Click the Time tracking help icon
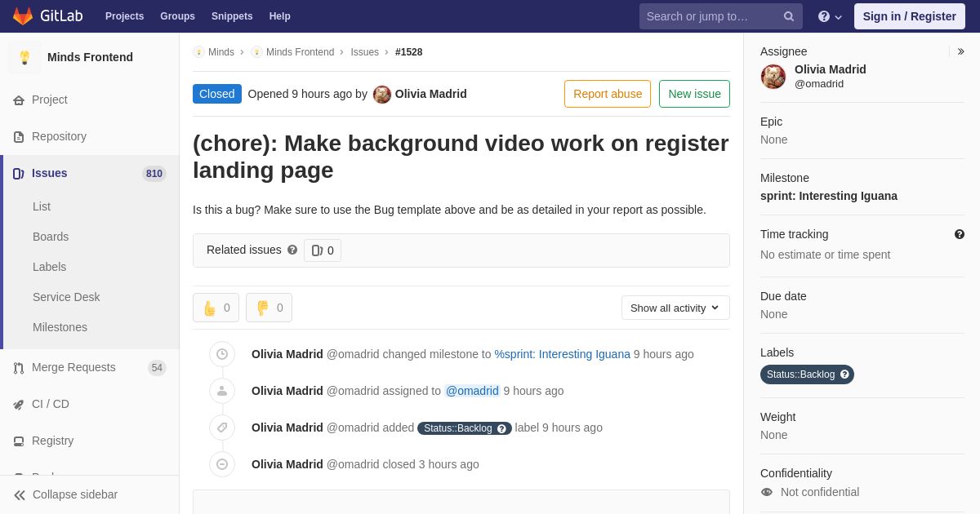 point(960,234)
